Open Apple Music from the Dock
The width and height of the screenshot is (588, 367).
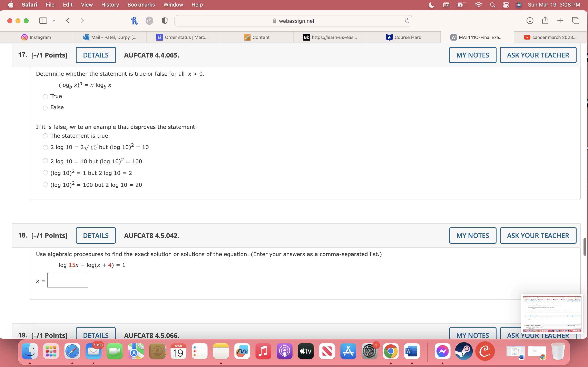click(x=263, y=351)
